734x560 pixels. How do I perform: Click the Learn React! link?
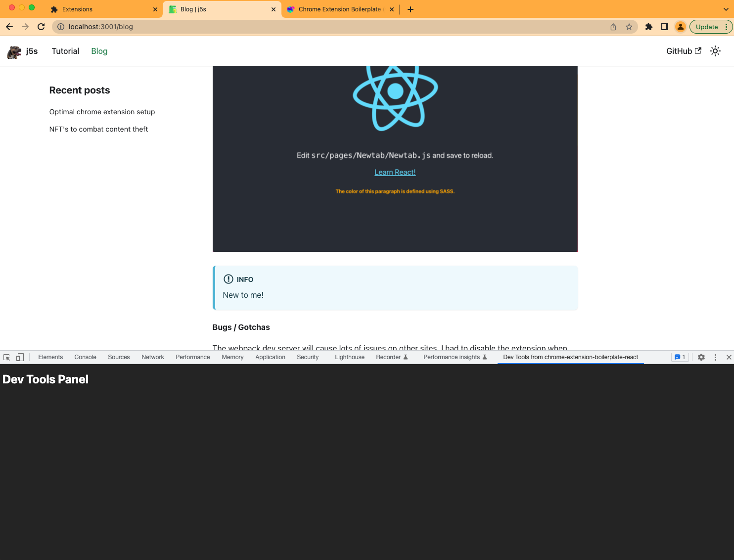(x=395, y=172)
